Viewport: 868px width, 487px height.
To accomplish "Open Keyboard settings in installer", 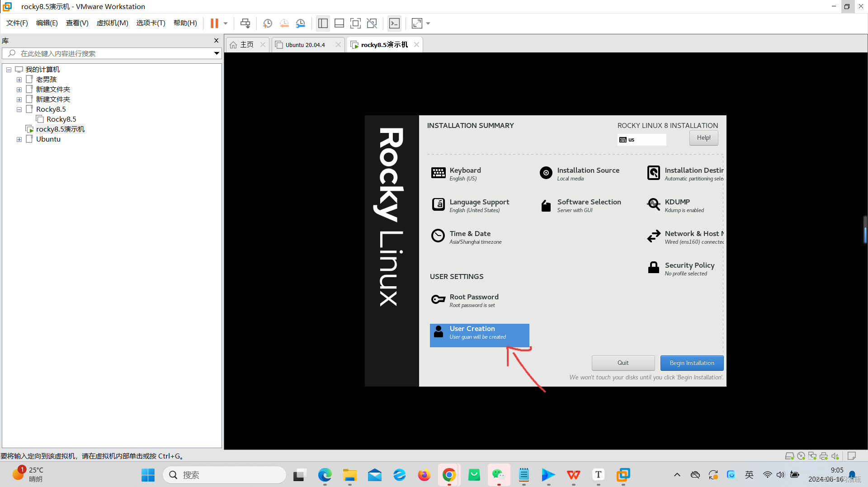I will coord(457,174).
